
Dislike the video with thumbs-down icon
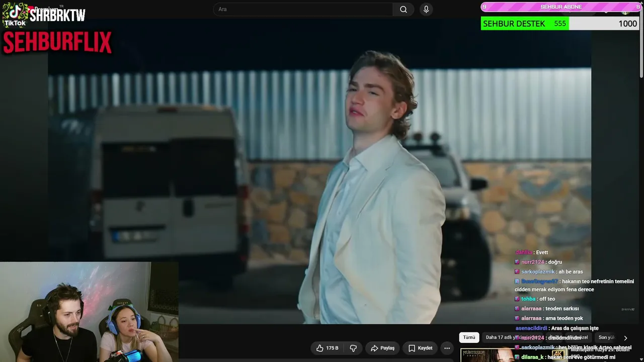point(353,348)
